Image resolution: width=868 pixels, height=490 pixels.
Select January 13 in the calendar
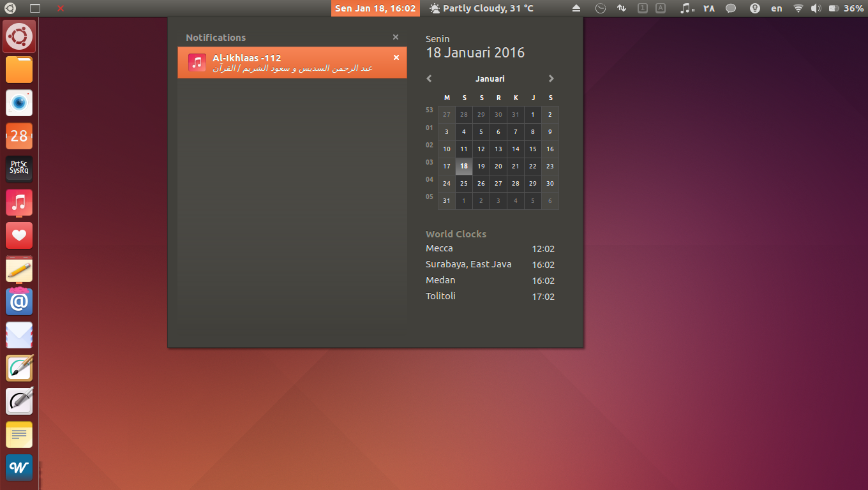click(x=498, y=149)
